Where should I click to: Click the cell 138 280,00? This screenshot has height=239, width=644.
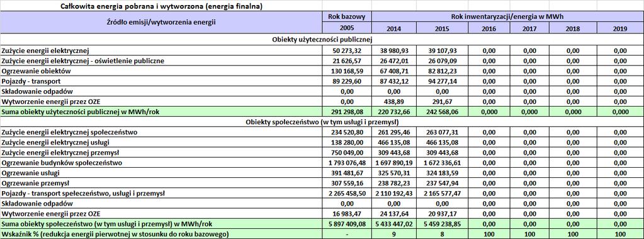(x=347, y=143)
